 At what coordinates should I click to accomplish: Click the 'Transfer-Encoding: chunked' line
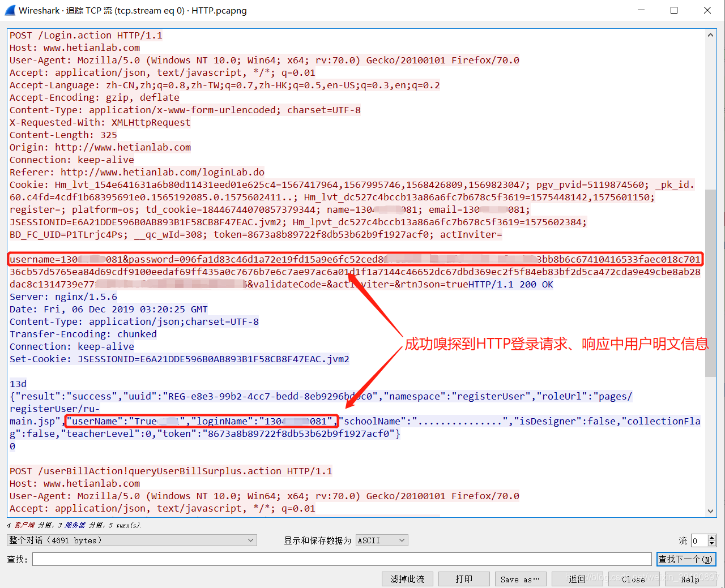(83, 334)
